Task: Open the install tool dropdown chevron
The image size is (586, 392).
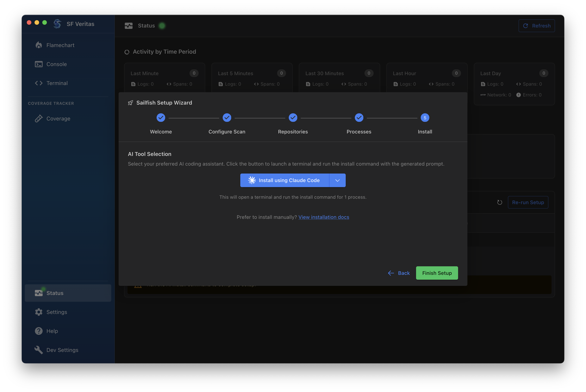Action: (x=337, y=180)
